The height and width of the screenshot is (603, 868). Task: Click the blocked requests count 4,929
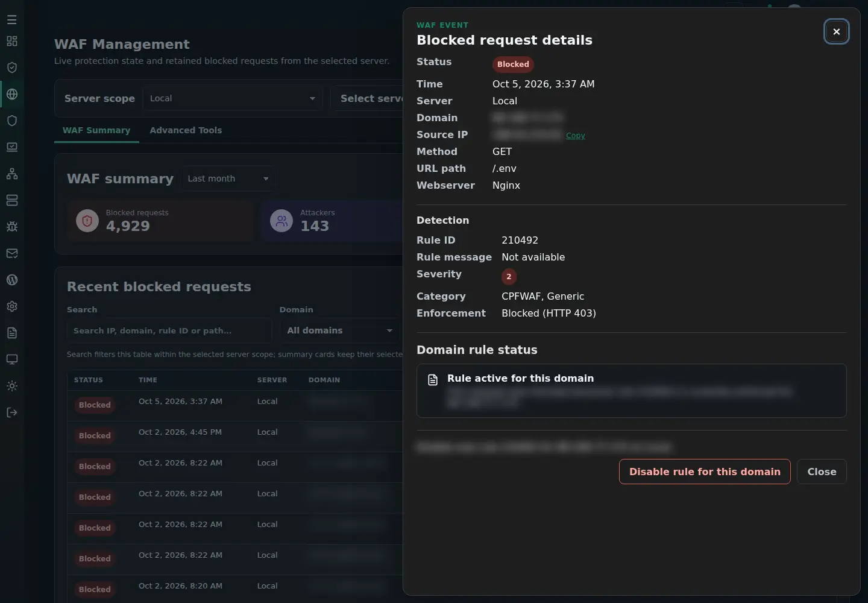coord(128,226)
